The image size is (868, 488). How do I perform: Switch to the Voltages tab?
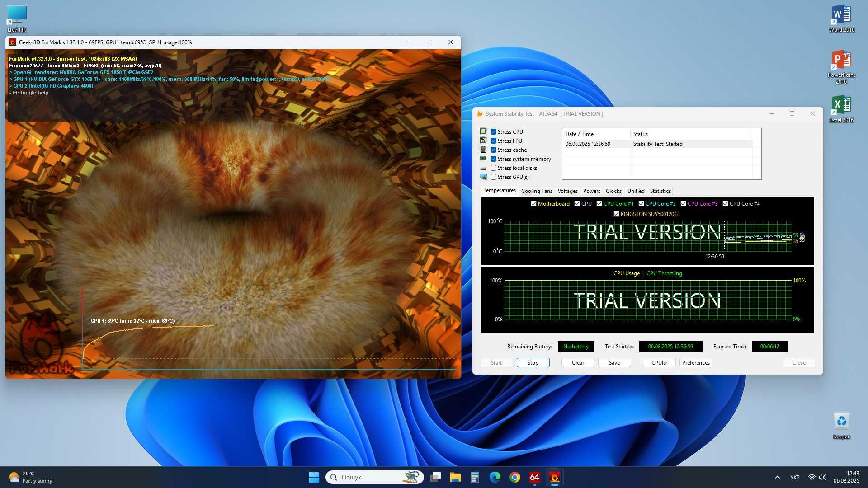tap(567, 191)
